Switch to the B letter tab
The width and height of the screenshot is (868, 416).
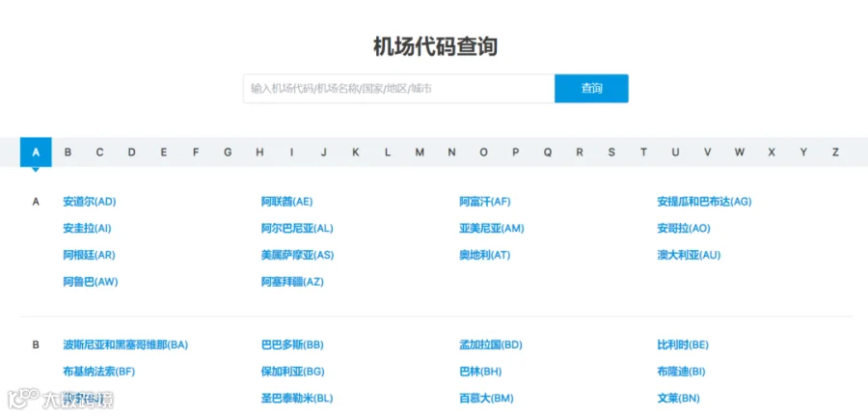[x=68, y=153]
